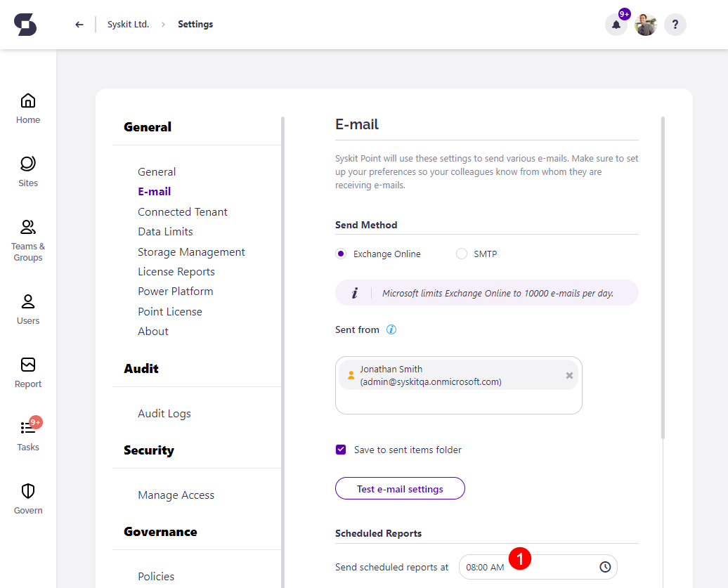Open the Manage Access settings page
The height and width of the screenshot is (588, 728).
(176, 495)
